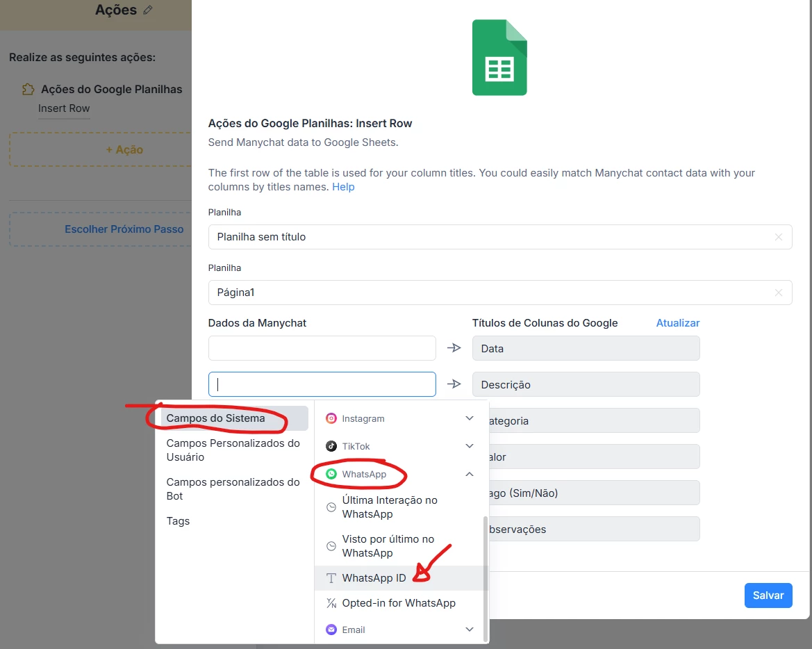Click the Google Sheets logo
This screenshot has width=812, height=649.
click(499, 58)
